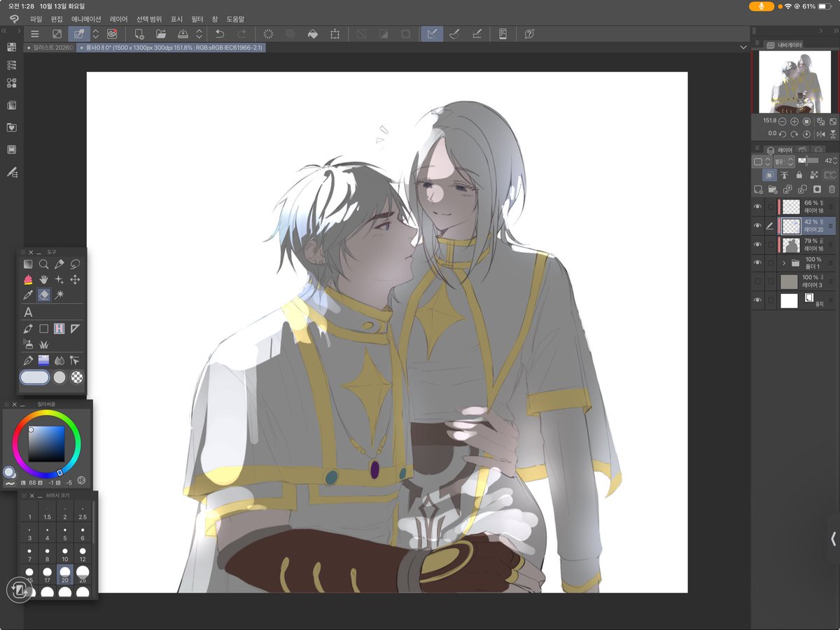Screen dimensions: 840x630
Task: Click the new layer folder icon
Action: [773, 189]
